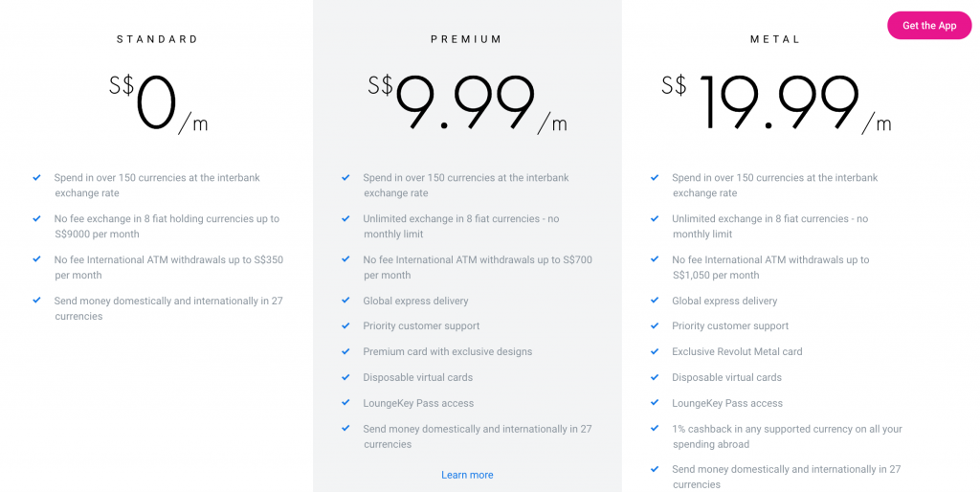Click checkmark beside Exclusive Revolut Metal card
Screen dimensions: 980x492
click(655, 351)
